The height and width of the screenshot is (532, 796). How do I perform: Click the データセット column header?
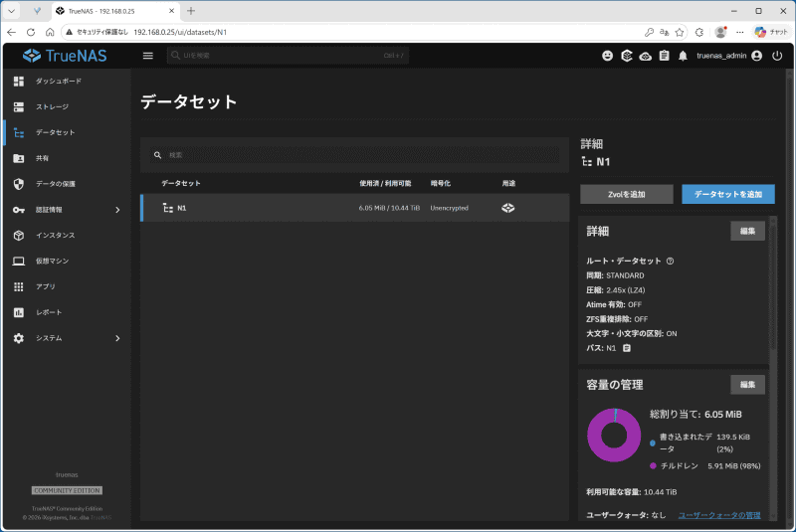[181, 184]
